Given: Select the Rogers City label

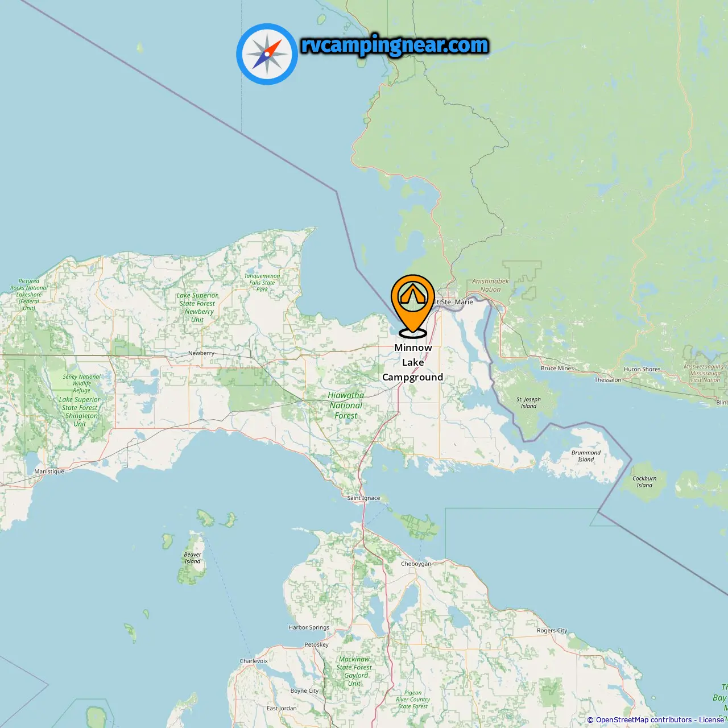Looking at the screenshot, I should click(552, 630).
